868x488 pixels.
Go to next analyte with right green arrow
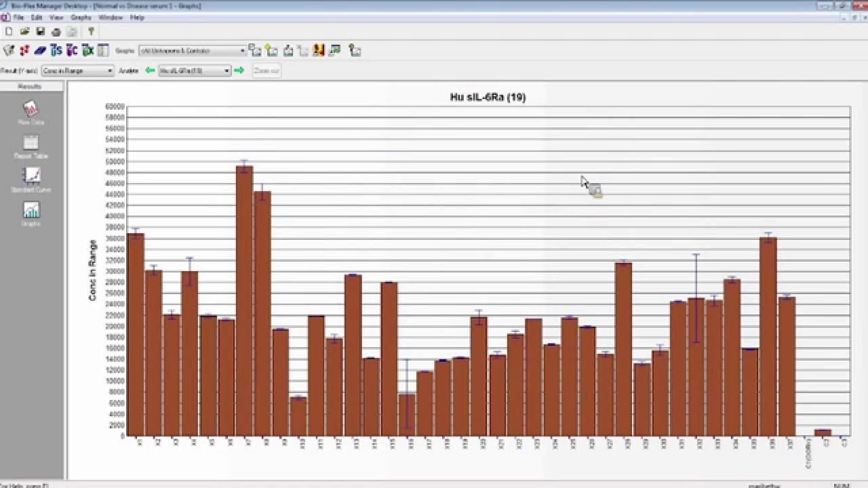point(239,70)
